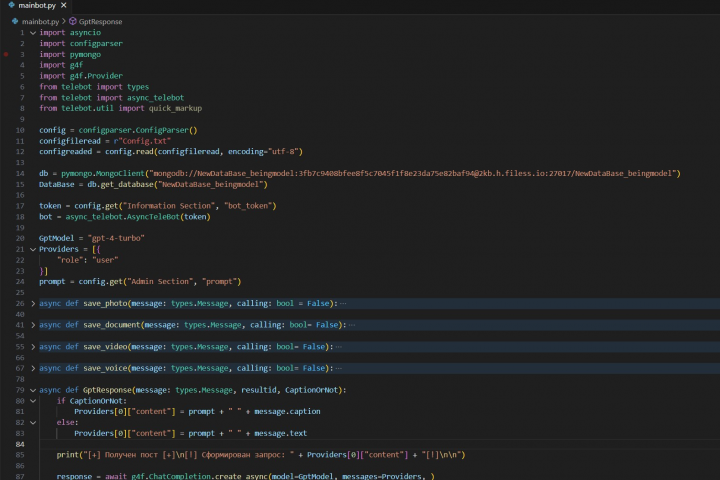Collapse the if CaptionOrNot block at line 80
This screenshot has width=720, height=480.
click(33, 401)
